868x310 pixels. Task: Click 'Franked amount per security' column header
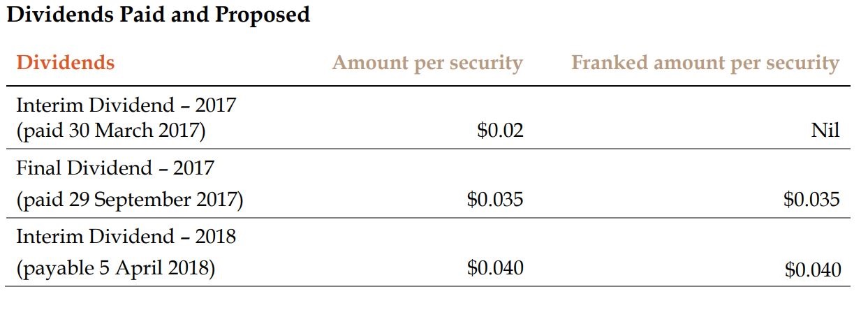(x=705, y=63)
